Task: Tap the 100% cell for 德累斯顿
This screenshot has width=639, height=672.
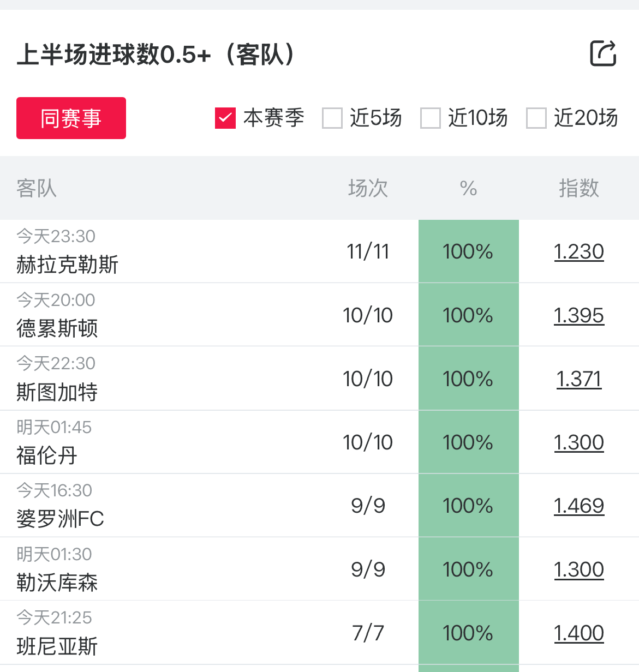Action: point(468,315)
